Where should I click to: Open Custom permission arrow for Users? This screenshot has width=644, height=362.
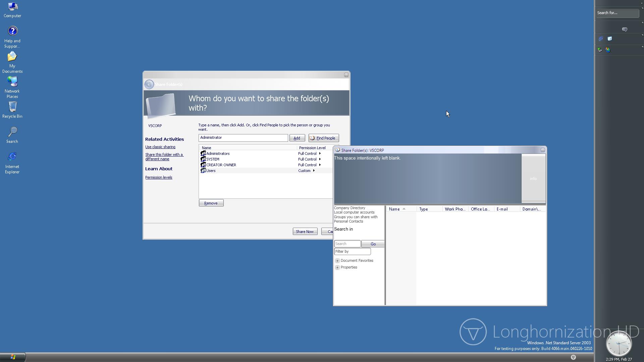coord(314,171)
